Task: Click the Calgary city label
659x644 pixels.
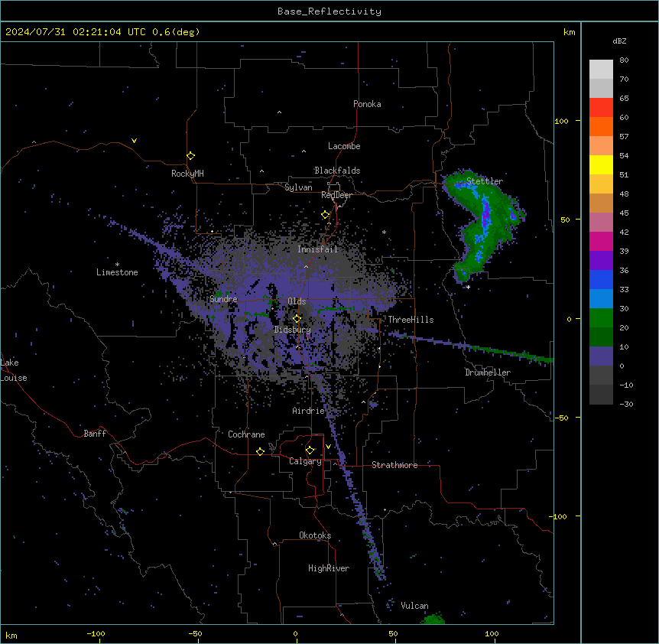Action: tap(306, 461)
